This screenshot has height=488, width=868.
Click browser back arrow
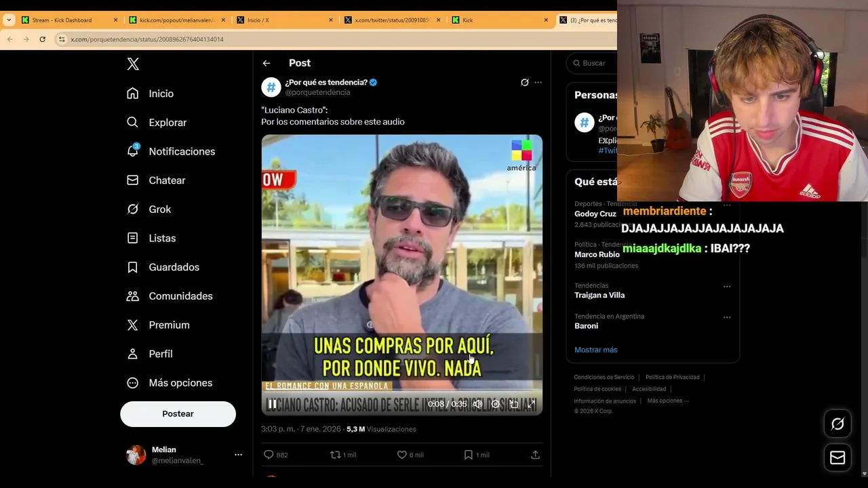[x=9, y=39]
